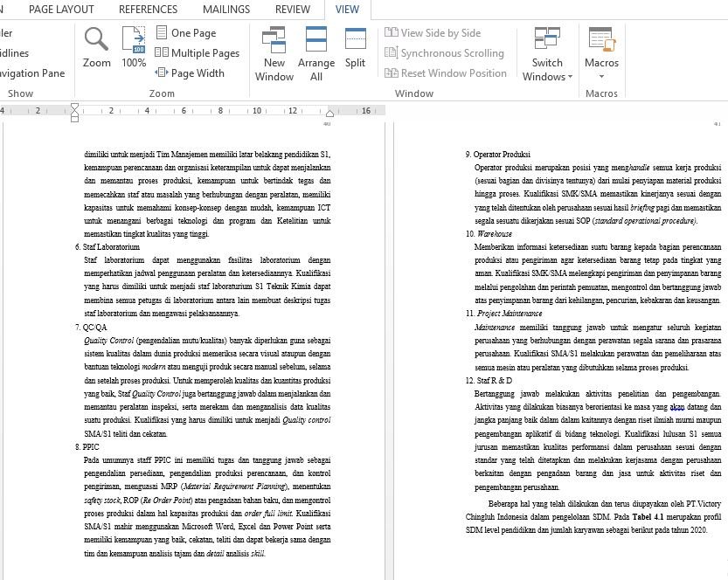Click bold text 'Tabel 4.1'
728x580 pixels.
pos(648,516)
